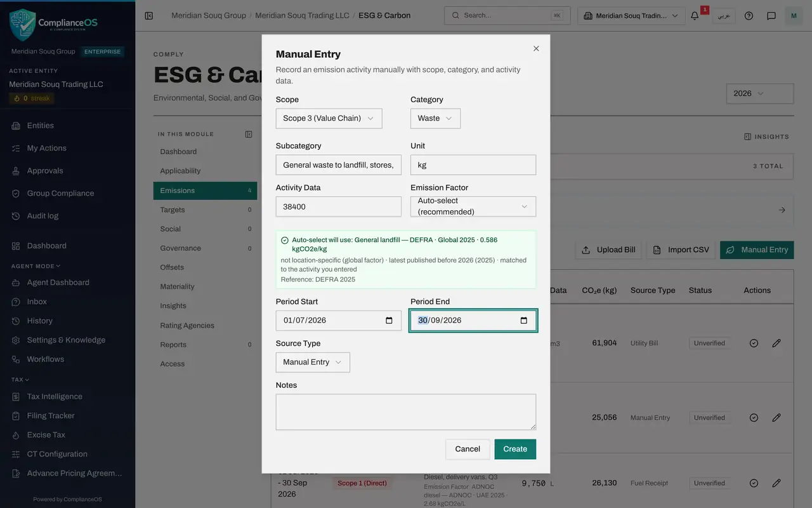Verify the Fuel Receipt row
The image size is (812, 508).
pyautogui.click(x=754, y=483)
